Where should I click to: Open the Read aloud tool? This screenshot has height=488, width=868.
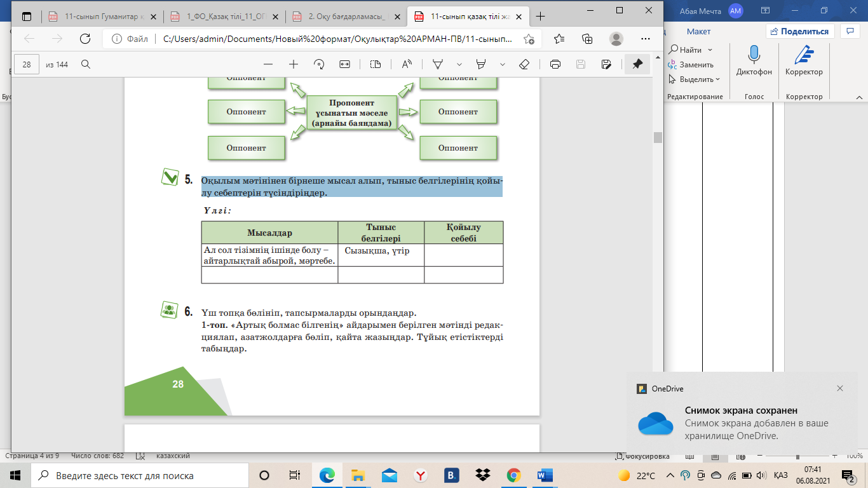pyautogui.click(x=407, y=64)
